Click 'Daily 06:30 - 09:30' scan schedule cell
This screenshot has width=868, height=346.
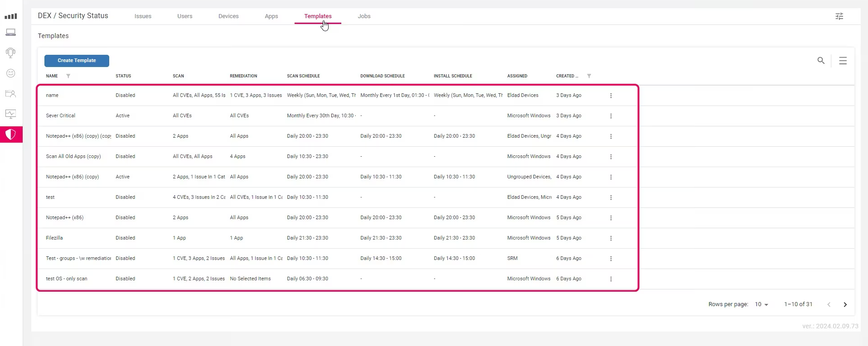tap(307, 279)
